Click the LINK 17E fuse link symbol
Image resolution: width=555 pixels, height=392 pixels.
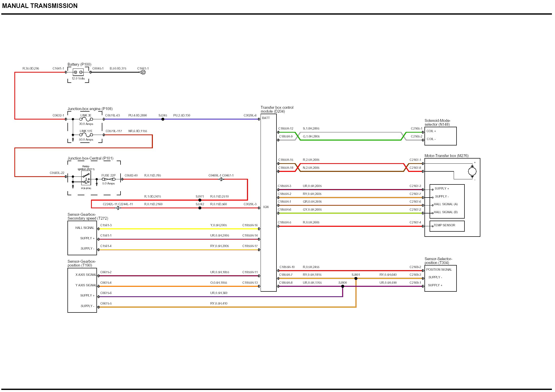click(x=86, y=135)
